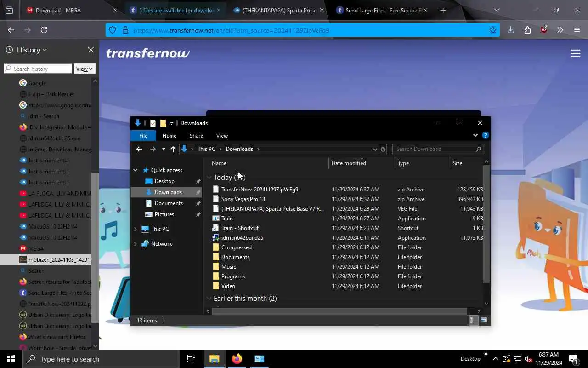Click Firefox reload page icon
This screenshot has width=588, height=368.
click(44, 30)
